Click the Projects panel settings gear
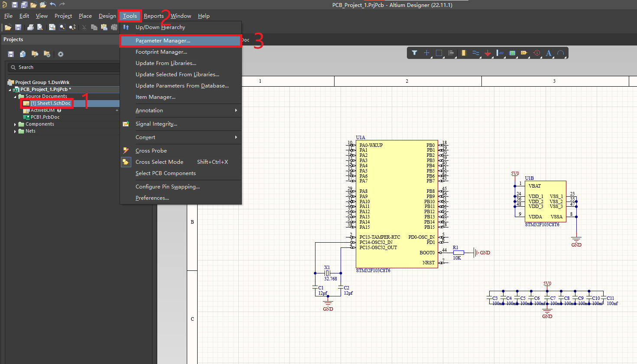This screenshot has height=364, width=637. (x=61, y=54)
